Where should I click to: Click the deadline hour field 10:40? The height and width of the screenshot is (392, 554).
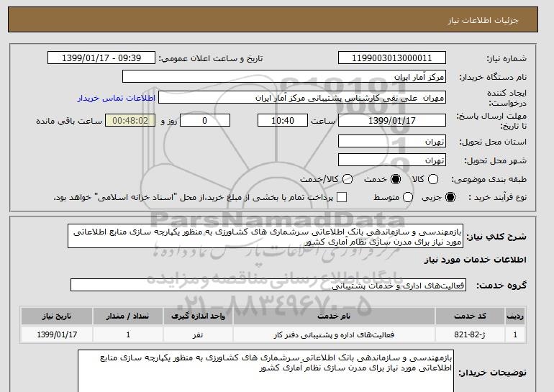click(x=283, y=120)
